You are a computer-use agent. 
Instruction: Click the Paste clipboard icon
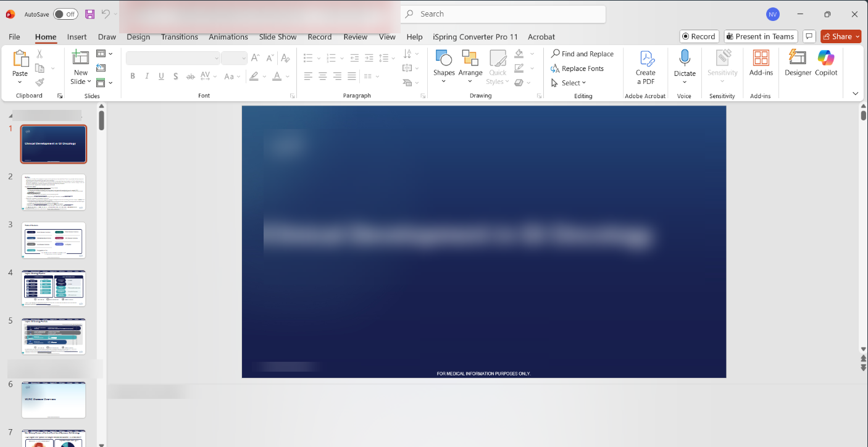(x=20, y=59)
